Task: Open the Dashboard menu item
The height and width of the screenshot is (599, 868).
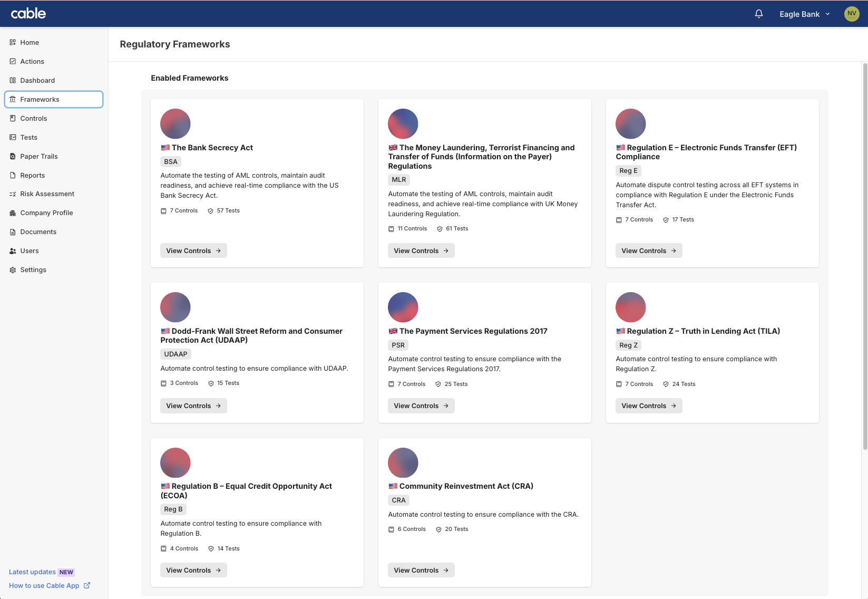Action: (x=37, y=81)
